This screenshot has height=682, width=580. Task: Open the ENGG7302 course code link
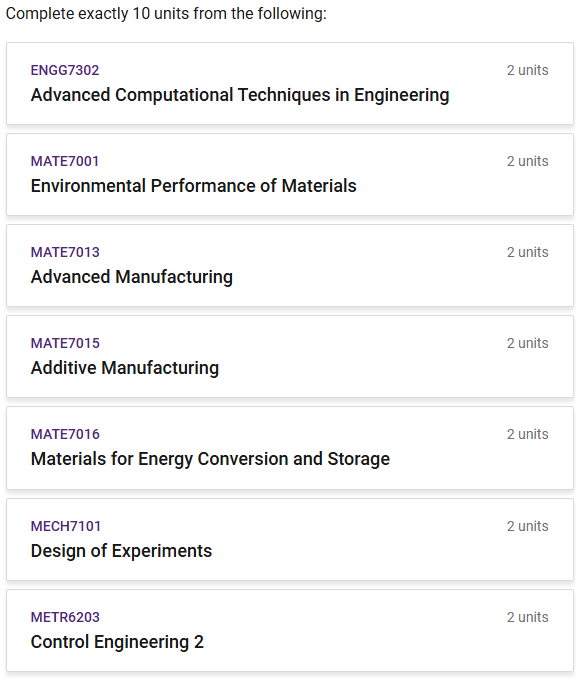click(65, 70)
